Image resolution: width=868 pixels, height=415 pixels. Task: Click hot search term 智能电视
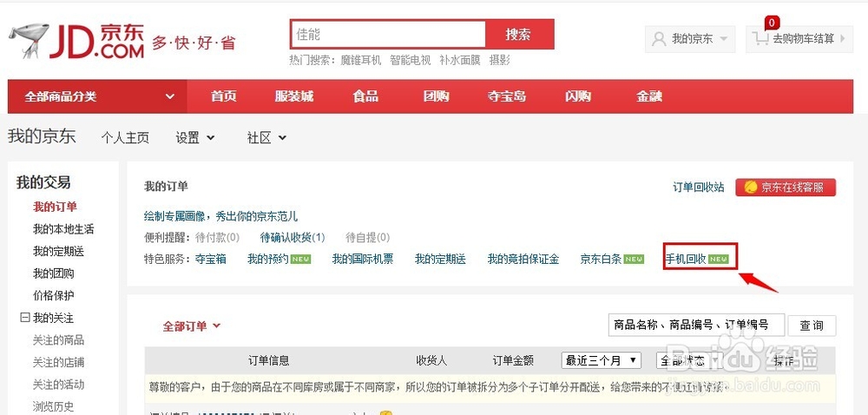click(411, 60)
